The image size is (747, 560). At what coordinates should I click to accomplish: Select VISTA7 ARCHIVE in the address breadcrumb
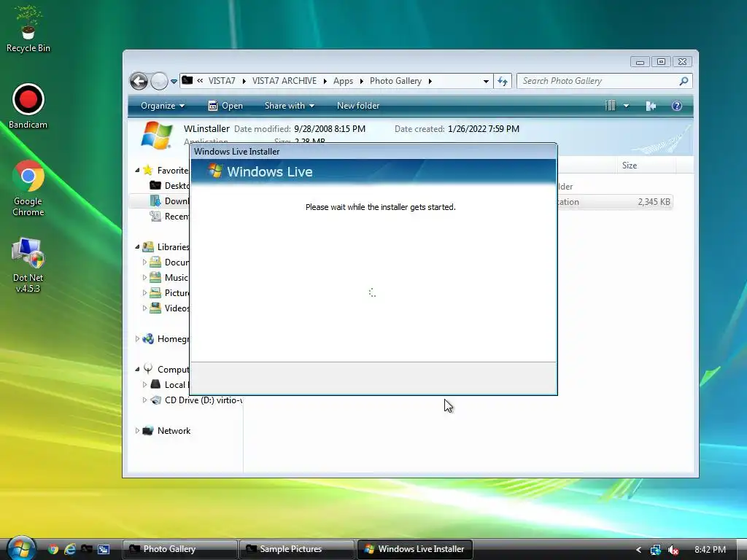[x=285, y=81]
